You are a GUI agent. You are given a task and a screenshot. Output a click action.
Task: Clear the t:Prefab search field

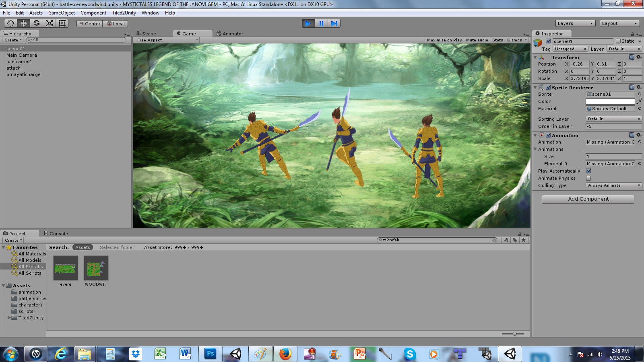coord(494,240)
